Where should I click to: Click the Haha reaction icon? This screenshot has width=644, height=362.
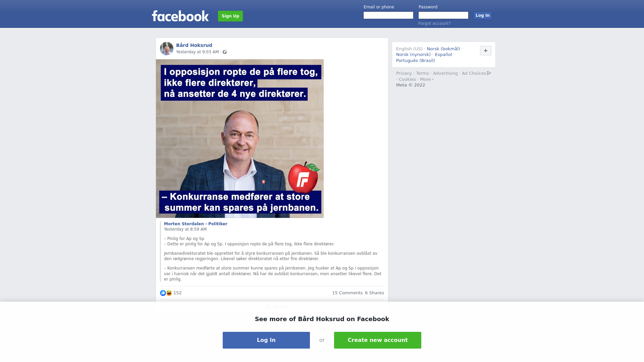169,293
